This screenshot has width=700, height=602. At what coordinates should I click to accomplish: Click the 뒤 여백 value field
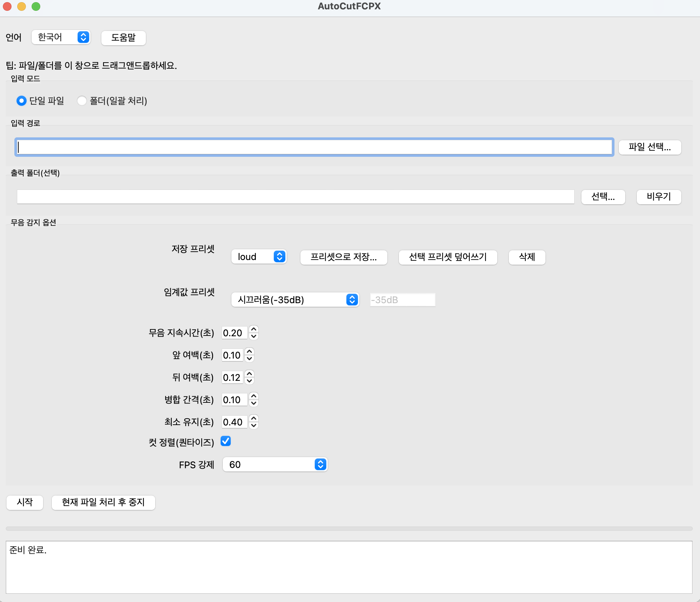point(232,378)
